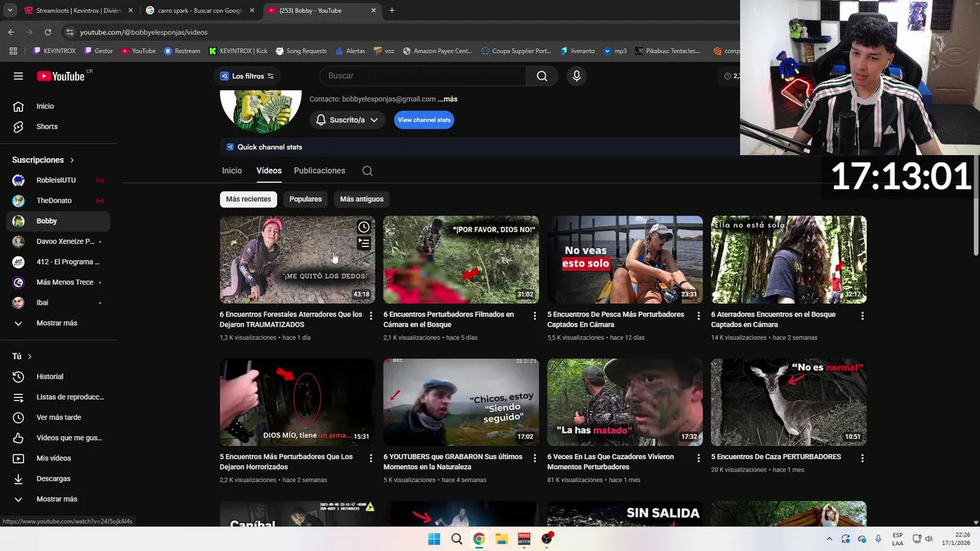The width and height of the screenshot is (980, 551).
Task: Open 6 YOUTUBERS que GRABARON video title
Action: point(453,461)
